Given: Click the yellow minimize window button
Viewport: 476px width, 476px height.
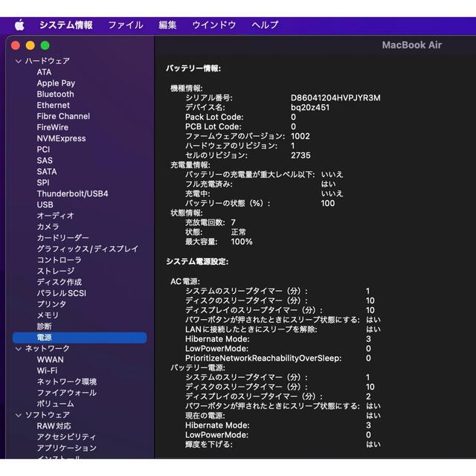Looking at the screenshot, I should click(30, 45).
